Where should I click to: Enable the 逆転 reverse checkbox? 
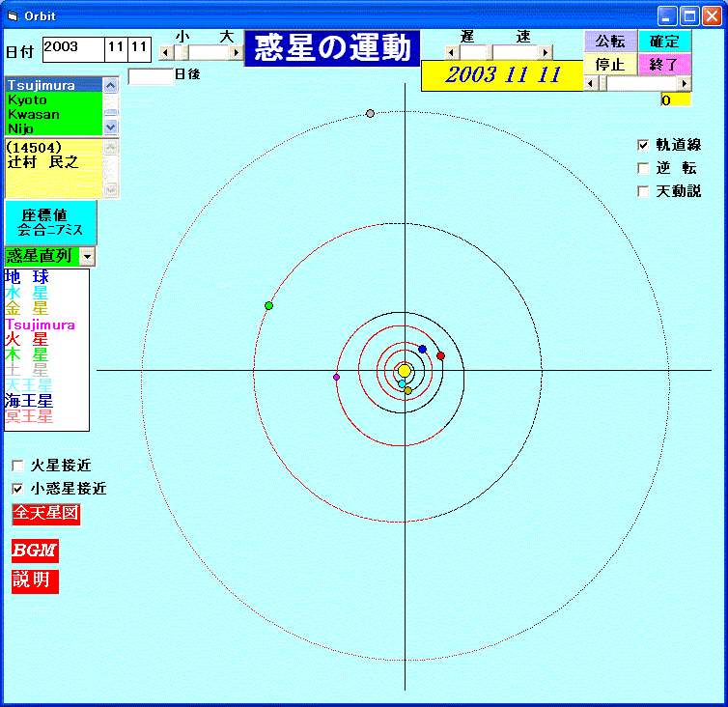[643, 168]
